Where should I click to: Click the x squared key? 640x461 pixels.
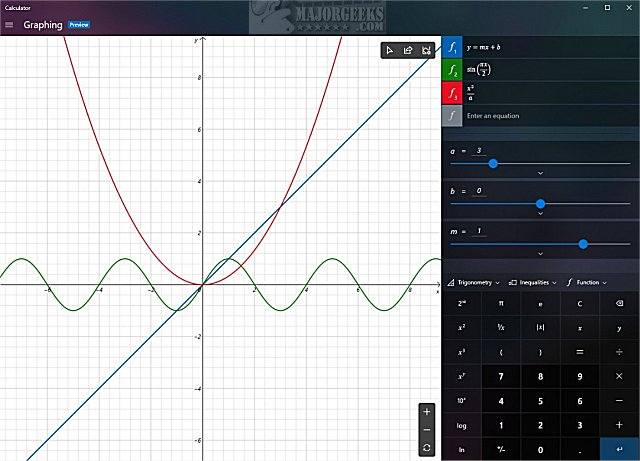click(462, 327)
